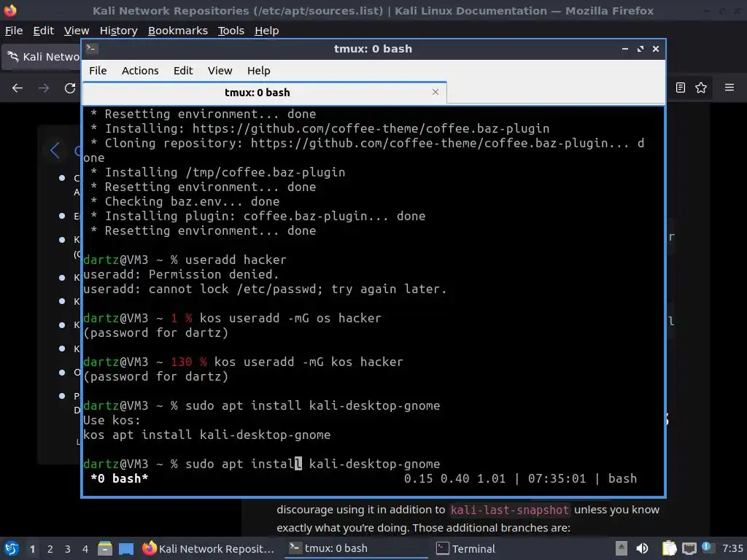Image resolution: width=747 pixels, height=560 pixels.
Task: Click the 'Installing /tmp/coffee.baz-plugin' line
Action: click(x=217, y=172)
